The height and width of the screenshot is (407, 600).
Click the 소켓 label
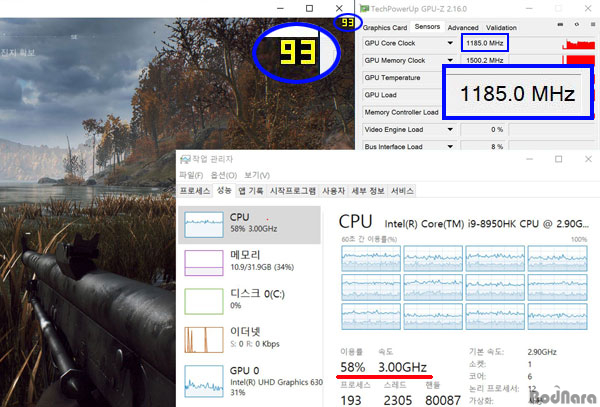pyautogui.click(x=478, y=364)
